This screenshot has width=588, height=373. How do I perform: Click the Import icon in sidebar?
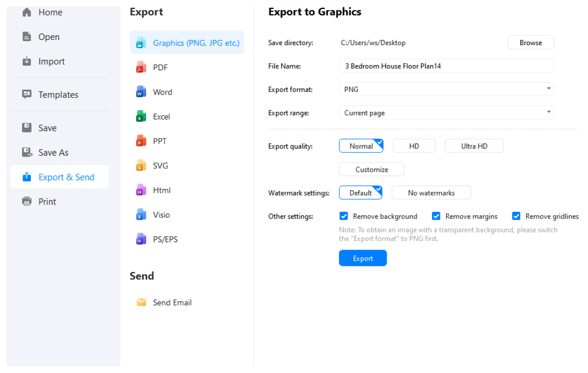[27, 61]
